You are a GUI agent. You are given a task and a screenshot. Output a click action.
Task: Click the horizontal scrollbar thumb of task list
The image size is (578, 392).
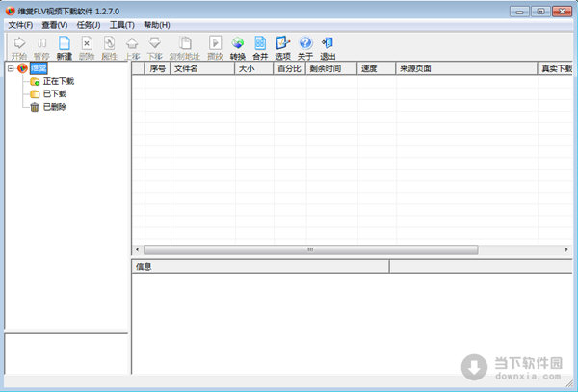pyautogui.click(x=311, y=249)
